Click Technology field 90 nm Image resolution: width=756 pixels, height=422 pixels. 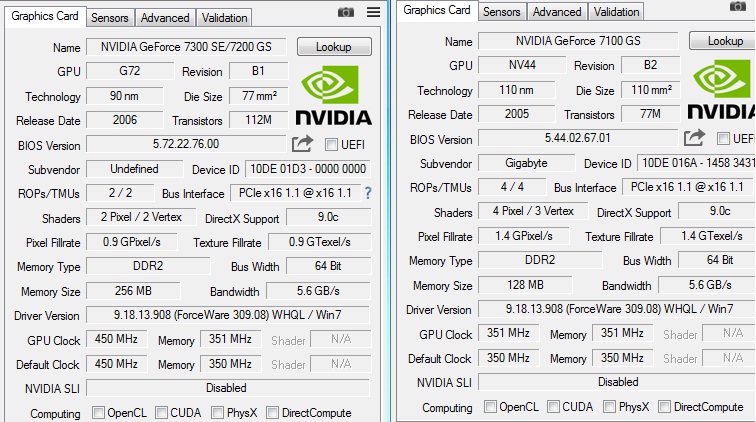point(124,96)
